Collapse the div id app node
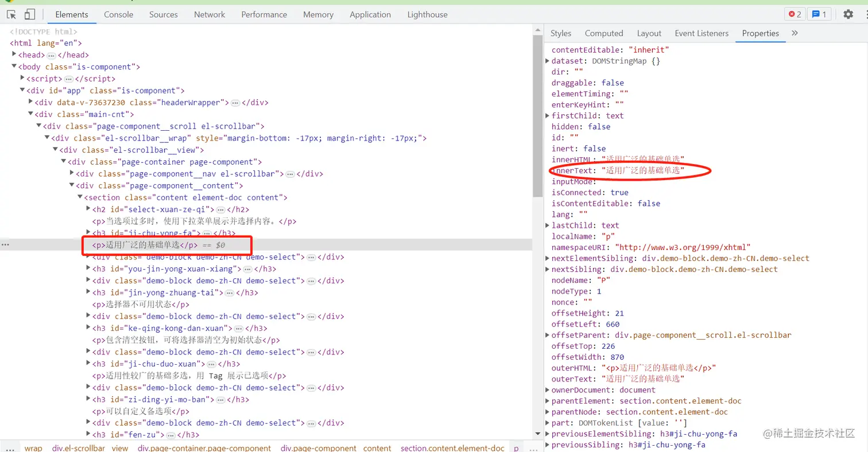868x452 pixels. point(22,90)
